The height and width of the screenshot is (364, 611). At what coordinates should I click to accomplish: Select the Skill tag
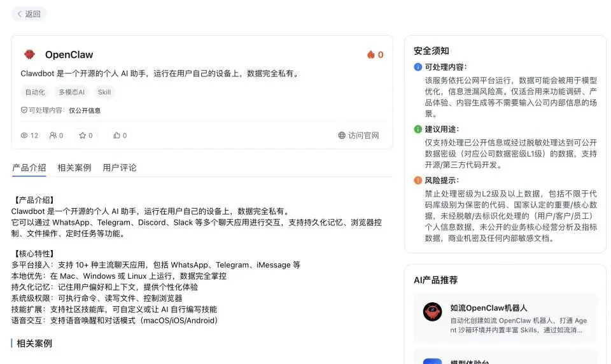tap(104, 92)
